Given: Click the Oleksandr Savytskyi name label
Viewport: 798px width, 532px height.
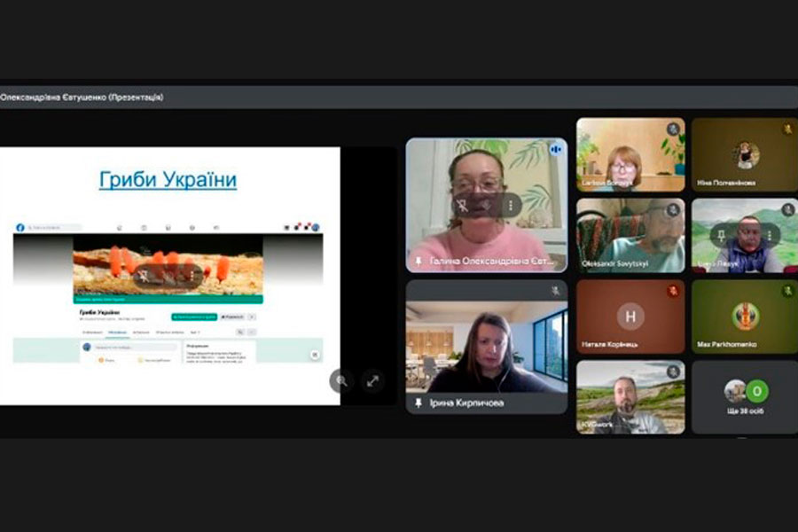Looking at the screenshot, I should tap(614, 263).
